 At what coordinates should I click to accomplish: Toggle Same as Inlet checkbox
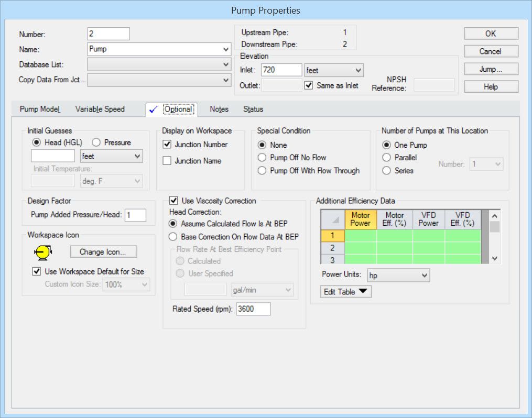(x=309, y=85)
